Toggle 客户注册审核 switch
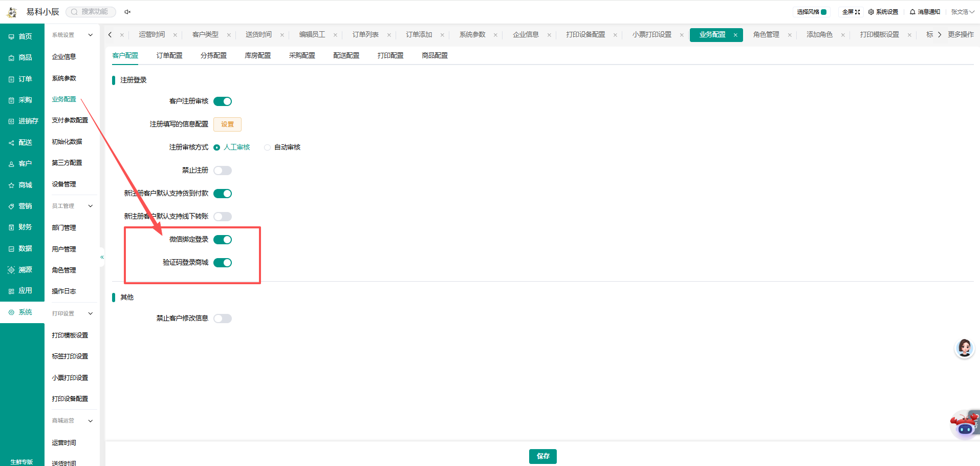980x466 pixels. point(223,101)
